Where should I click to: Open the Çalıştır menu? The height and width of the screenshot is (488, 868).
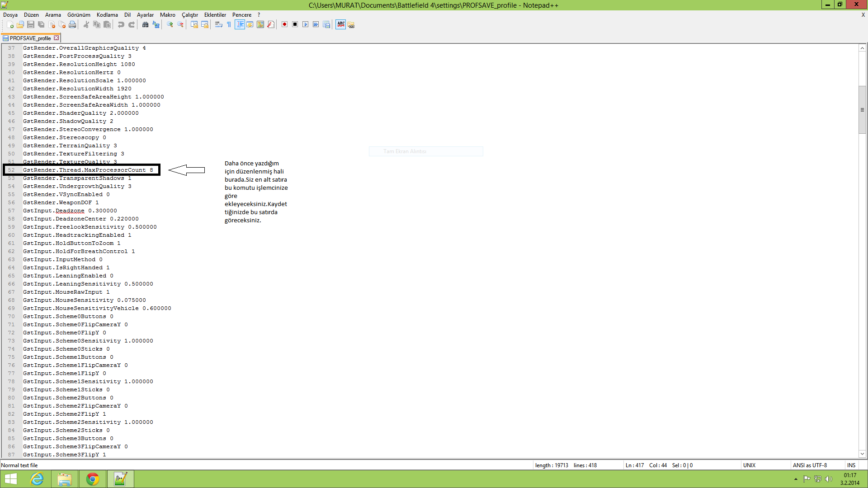[x=190, y=15]
